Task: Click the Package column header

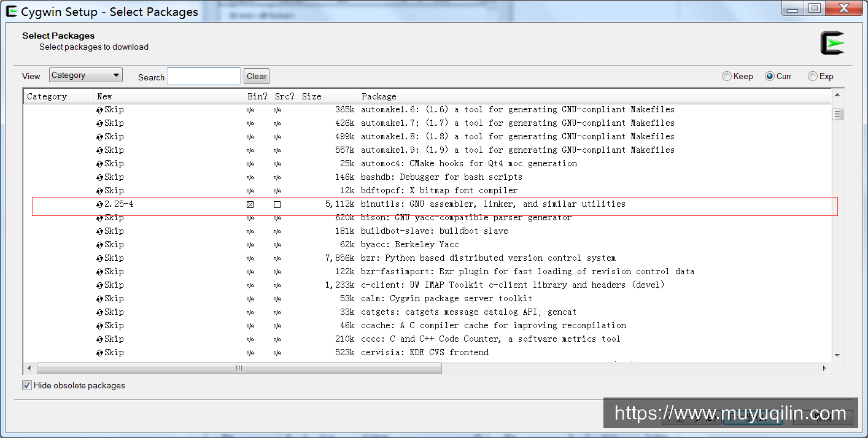Action: (594, 96)
